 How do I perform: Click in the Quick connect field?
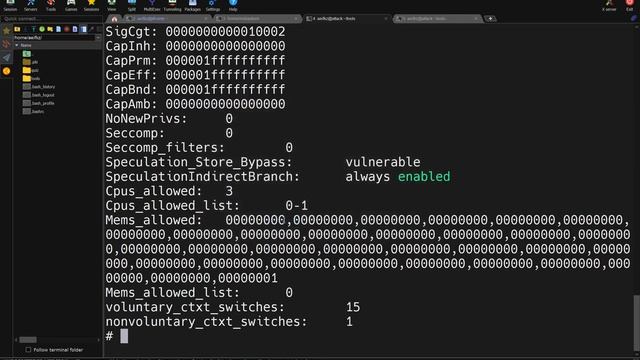point(51,19)
